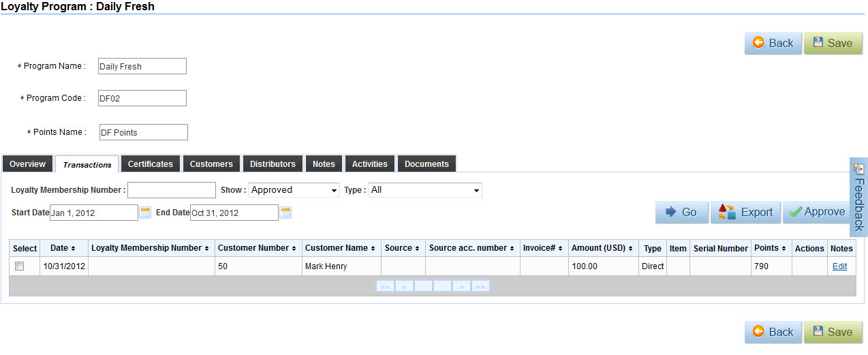This screenshot has width=868, height=355.
Task: Click the Go button to filter
Action: (681, 212)
